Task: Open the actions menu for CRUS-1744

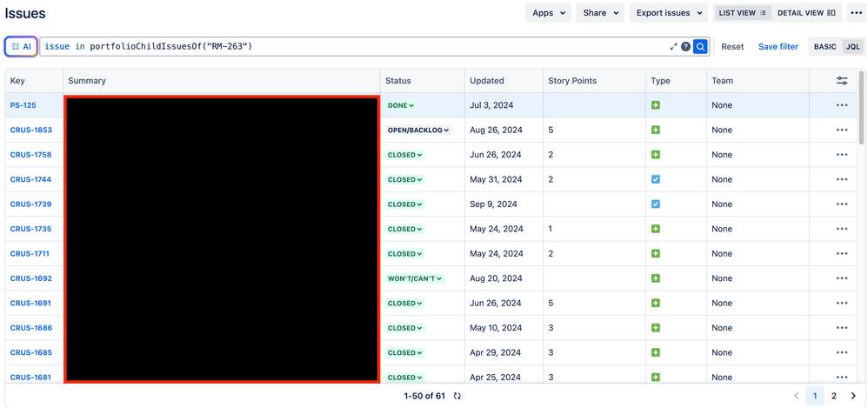Action: 842,179
